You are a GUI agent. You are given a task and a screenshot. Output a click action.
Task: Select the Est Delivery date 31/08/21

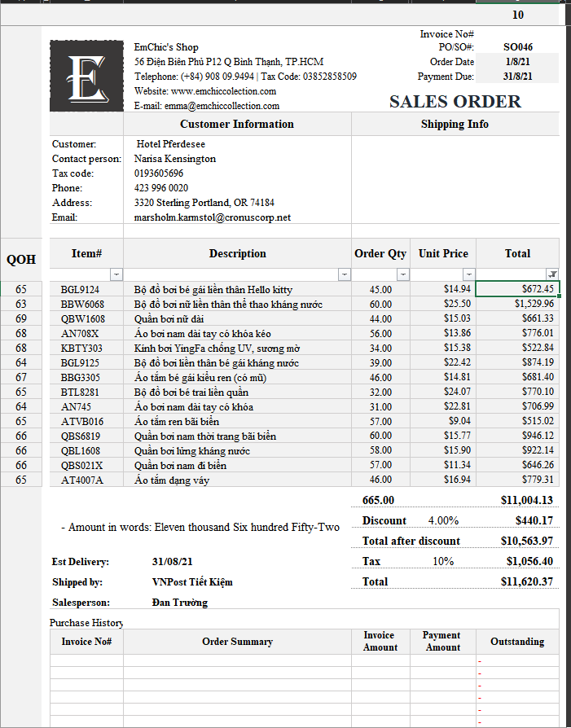[172, 561]
